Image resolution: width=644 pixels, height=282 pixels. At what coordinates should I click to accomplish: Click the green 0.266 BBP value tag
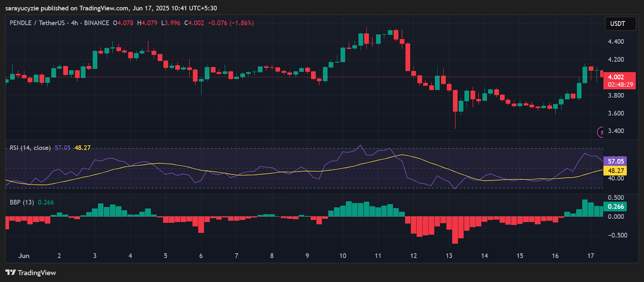coord(615,207)
